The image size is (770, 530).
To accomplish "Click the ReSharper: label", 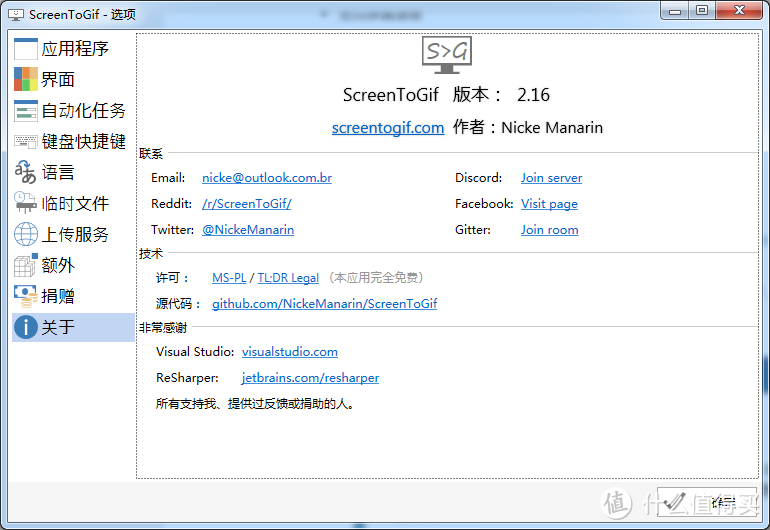I will tap(187, 378).
